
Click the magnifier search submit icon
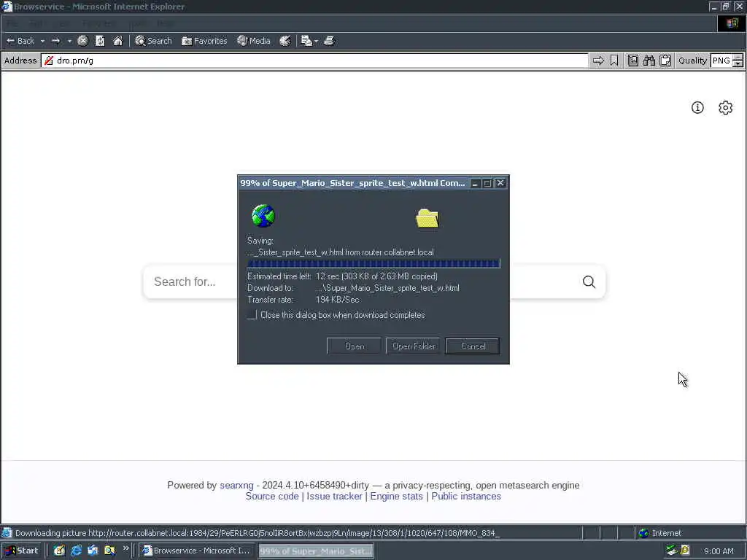[589, 282]
